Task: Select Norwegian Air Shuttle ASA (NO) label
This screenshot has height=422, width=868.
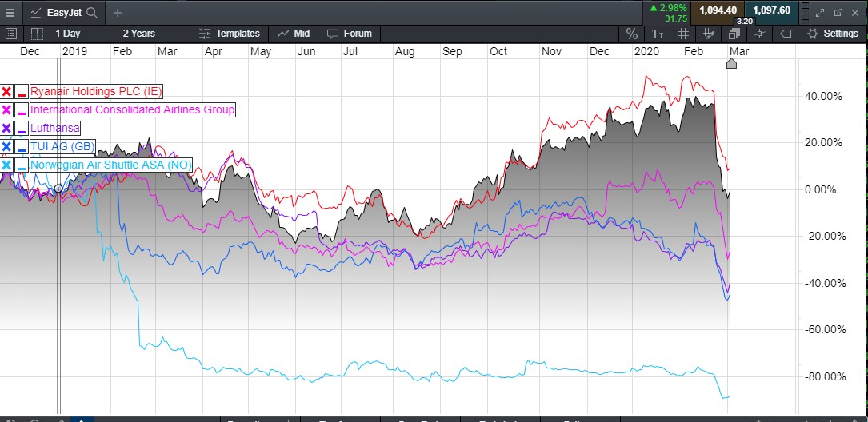Action: [x=110, y=165]
